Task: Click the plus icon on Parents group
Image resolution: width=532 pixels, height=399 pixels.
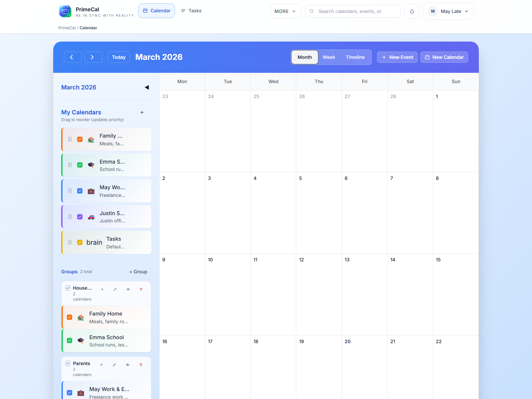Action: click(x=101, y=365)
